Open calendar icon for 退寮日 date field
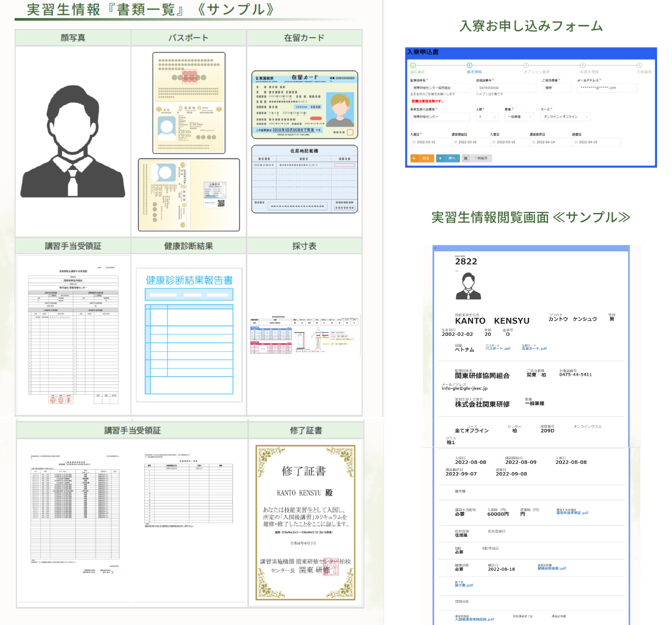This screenshot has width=672, height=625. 576,142
